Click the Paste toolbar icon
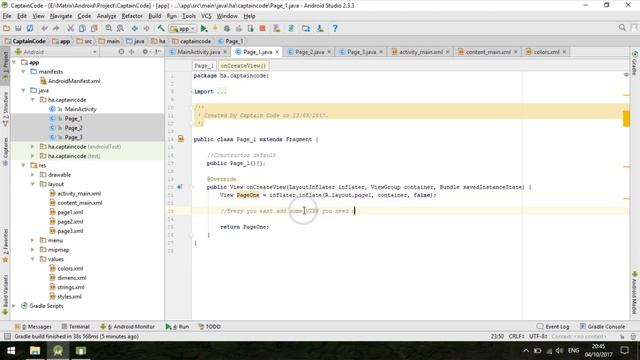640x360 pixels. [94, 28]
